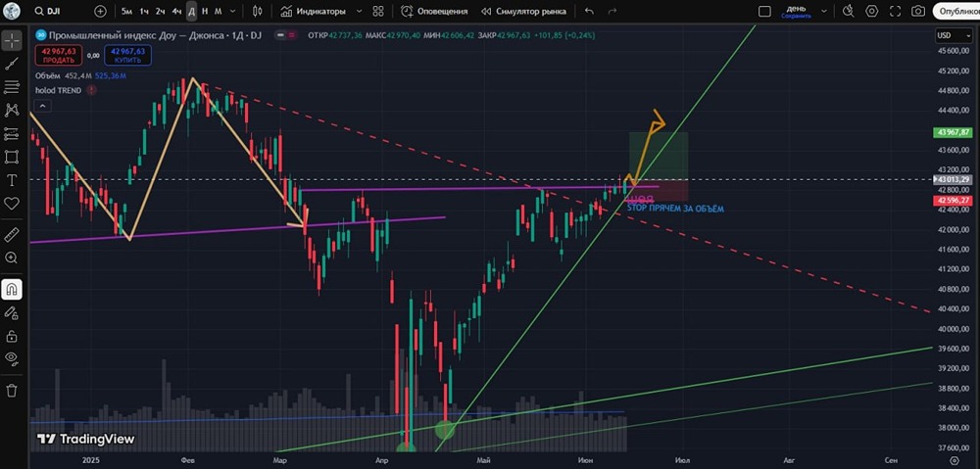Screen dimensions: 980x469
Task: Switch to the Н weekly timeframe
Action: pyautogui.click(x=205, y=11)
